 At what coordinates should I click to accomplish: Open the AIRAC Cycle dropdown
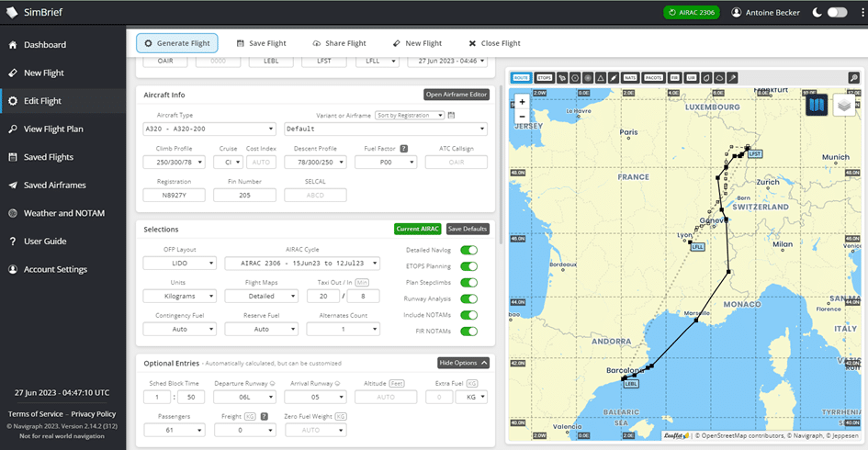tap(302, 264)
